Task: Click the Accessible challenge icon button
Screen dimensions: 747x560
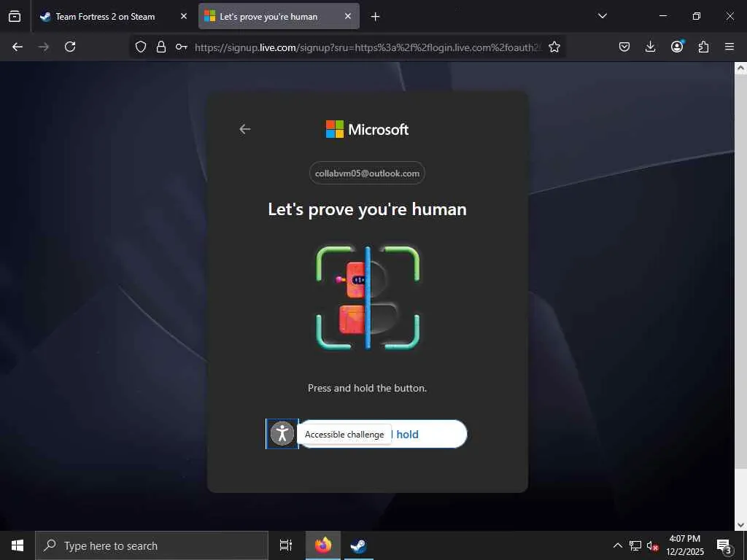Action: [282, 434]
